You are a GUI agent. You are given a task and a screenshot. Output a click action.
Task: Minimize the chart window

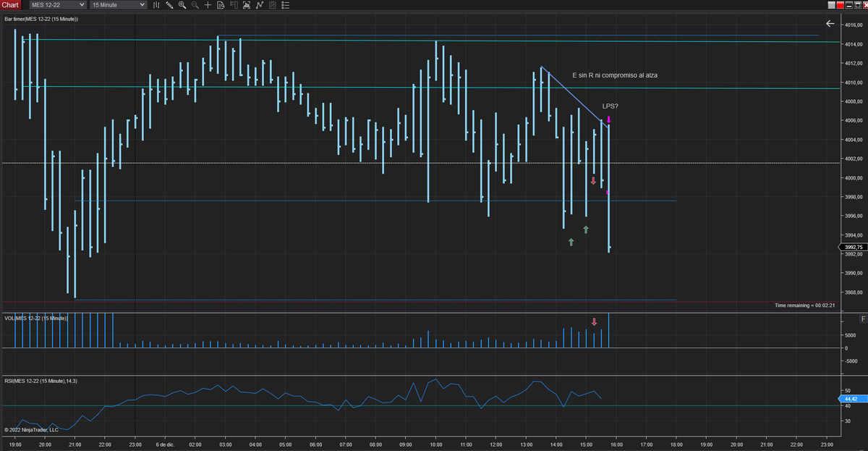pyautogui.click(x=849, y=5)
